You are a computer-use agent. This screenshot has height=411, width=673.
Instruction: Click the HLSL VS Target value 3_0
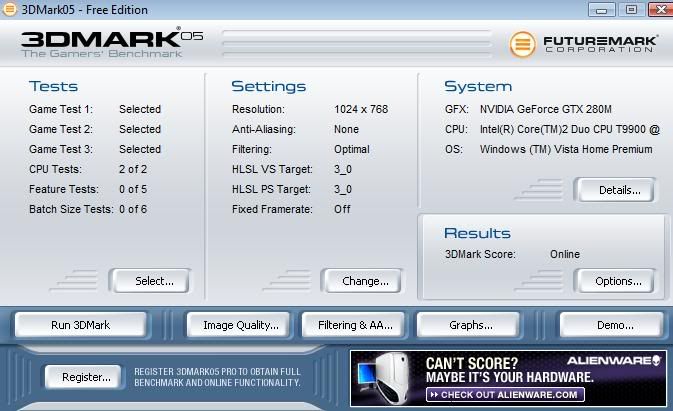click(343, 169)
